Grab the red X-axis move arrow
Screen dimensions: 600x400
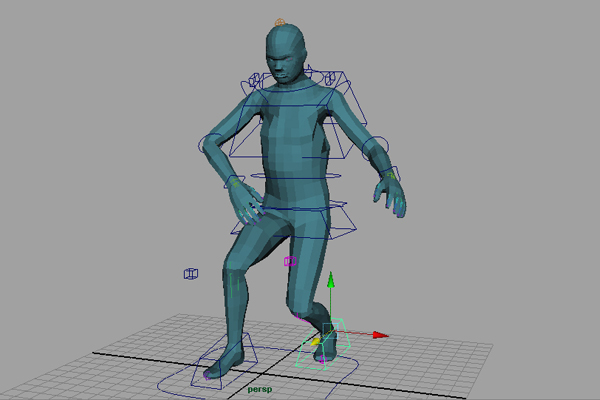pos(380,335)
